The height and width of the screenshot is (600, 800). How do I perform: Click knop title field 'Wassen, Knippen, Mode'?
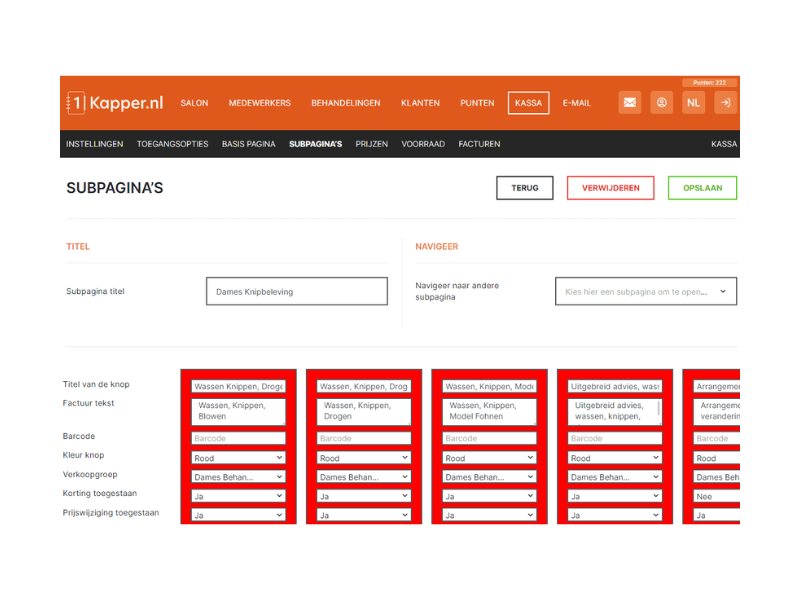click(x=489, y=386)
